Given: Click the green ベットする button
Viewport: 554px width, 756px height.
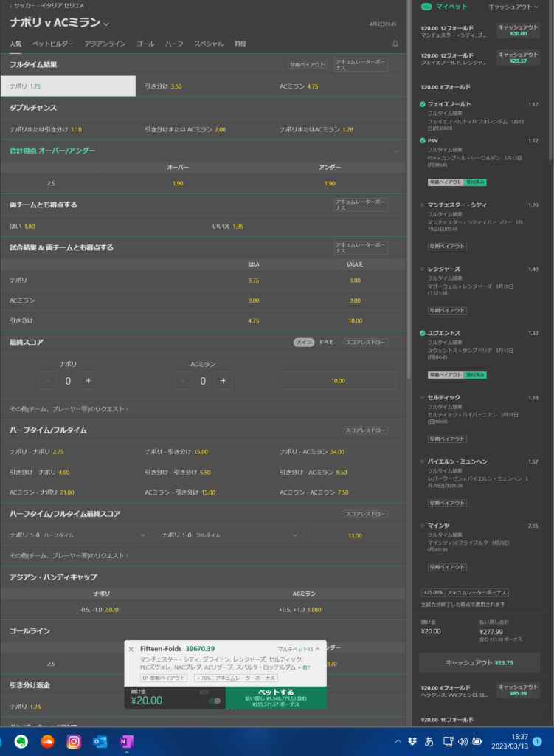Looking at the screenshot, I should pos(276,698).
